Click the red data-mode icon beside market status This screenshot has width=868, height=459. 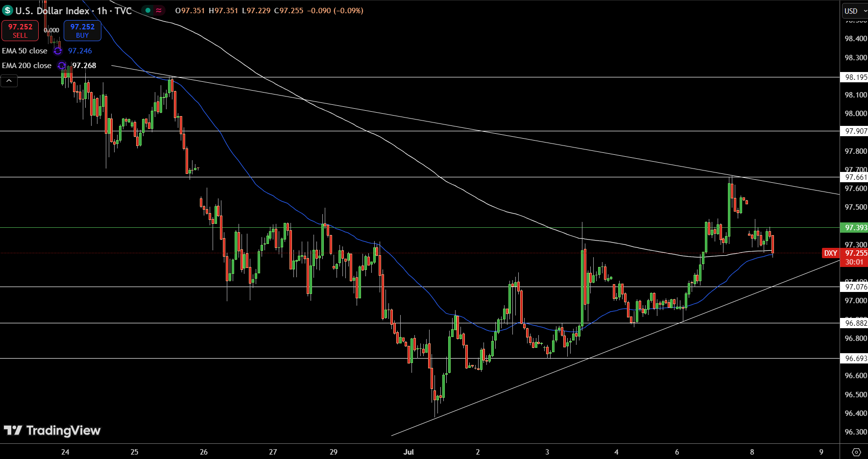tap(159, 10)
